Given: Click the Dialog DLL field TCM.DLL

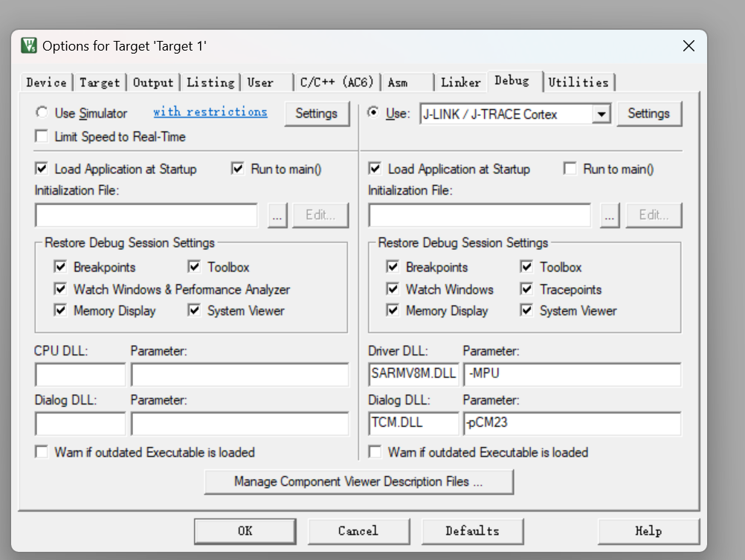Looking at the screenshot, I should (413, 423).
